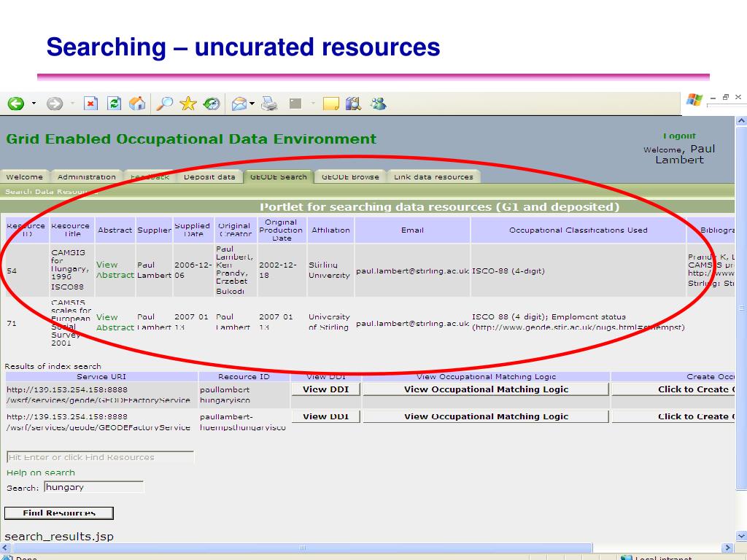Print the page with printer icon

point(269,104)
